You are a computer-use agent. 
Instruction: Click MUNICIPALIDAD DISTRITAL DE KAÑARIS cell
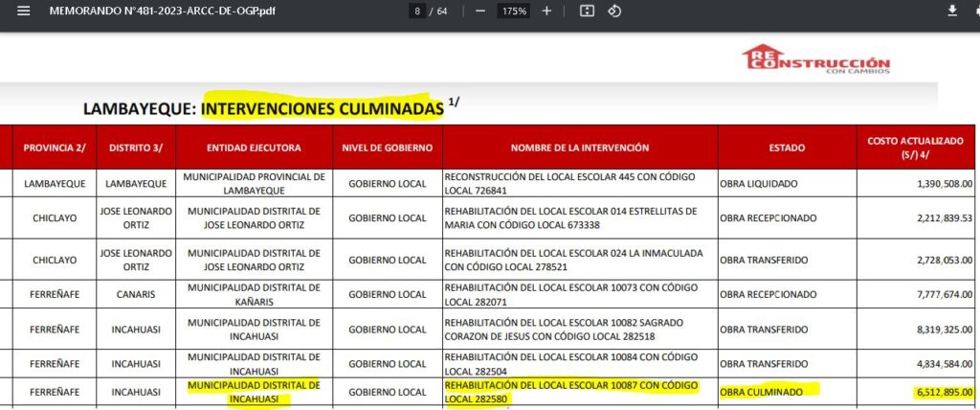point(254,294)
